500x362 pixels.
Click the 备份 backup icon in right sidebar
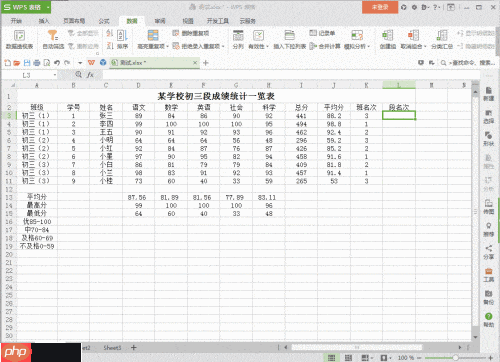point(489,294)
